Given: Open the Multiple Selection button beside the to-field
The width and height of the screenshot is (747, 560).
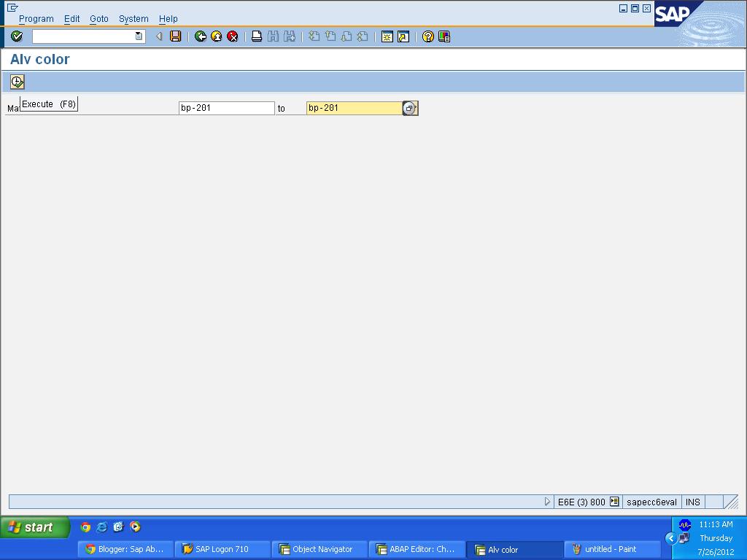Looking at the screenshot, I should 410,108.
